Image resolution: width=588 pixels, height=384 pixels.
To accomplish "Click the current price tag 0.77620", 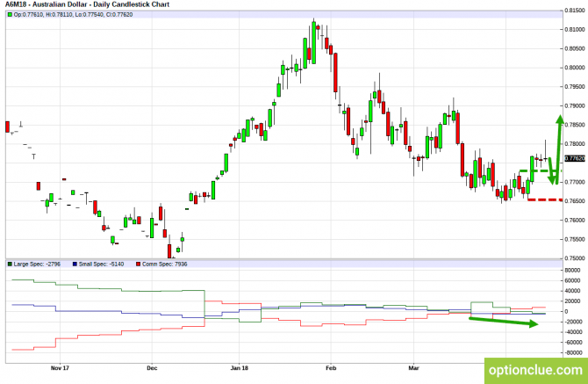I will click(x=575, y=159).
